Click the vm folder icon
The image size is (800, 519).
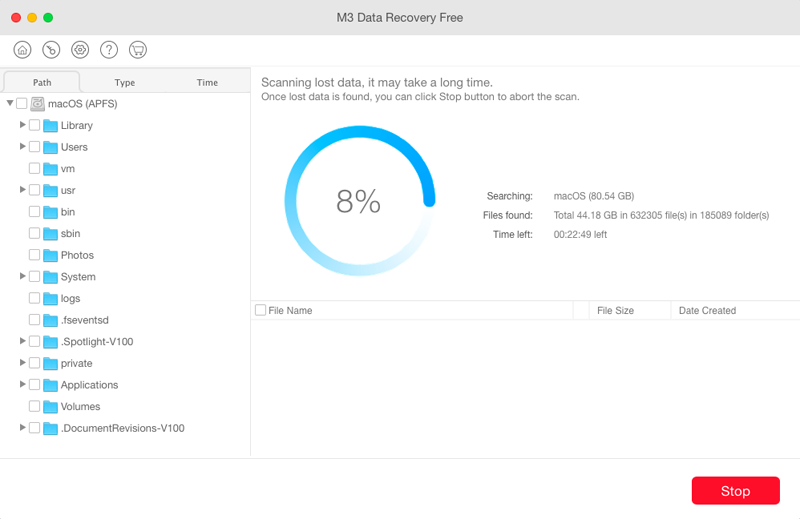click(x=50, y=169)
